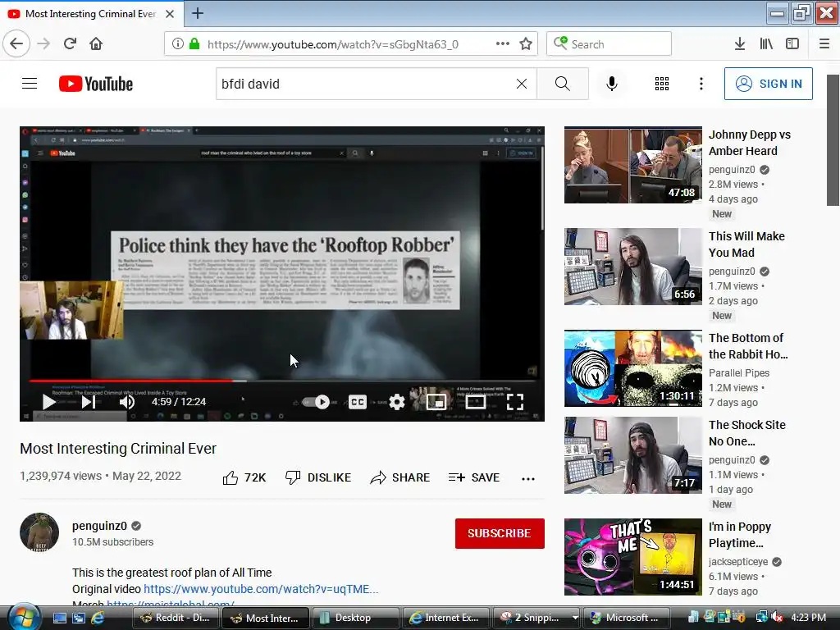
Task: Open the jacksepticeye channel name
Action: [x=738, y=561]
